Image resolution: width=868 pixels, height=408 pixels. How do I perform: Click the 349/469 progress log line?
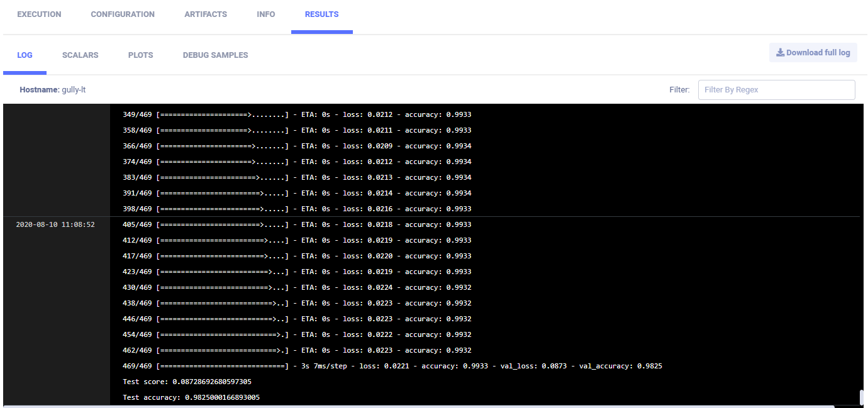297,114
